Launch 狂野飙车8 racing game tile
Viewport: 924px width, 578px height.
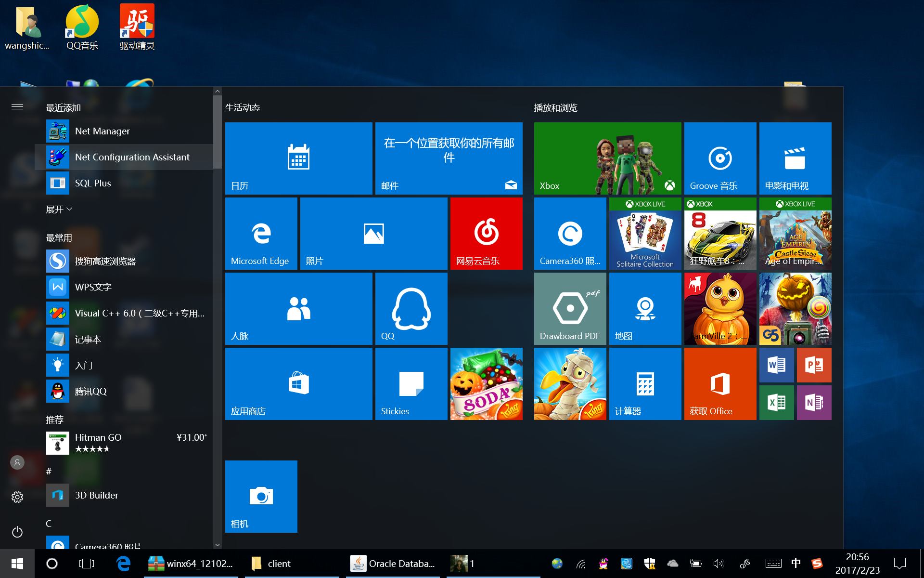(720, 233)
